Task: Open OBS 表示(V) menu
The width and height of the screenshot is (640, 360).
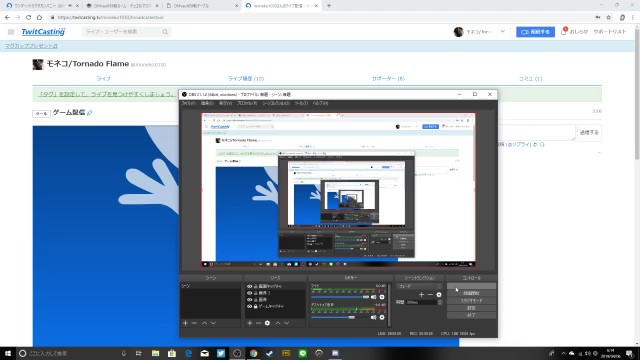Action: pyautogui.click(x=225, y=104)
